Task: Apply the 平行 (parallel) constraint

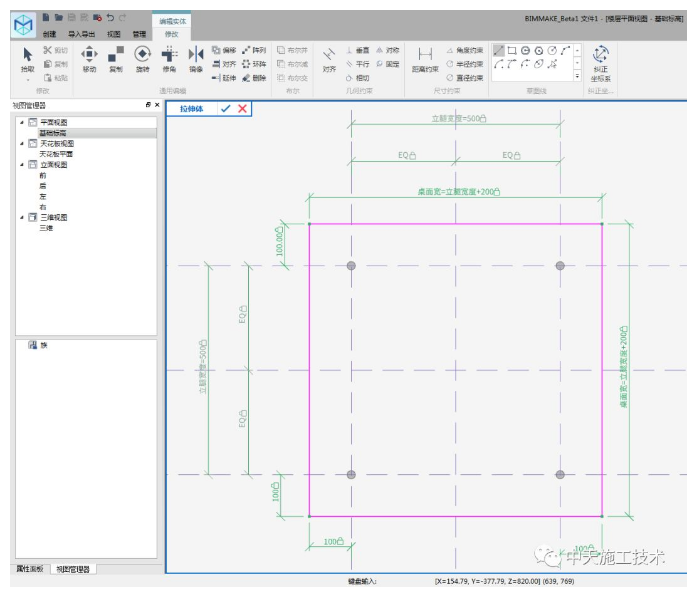Action: [x=358, y=64]
